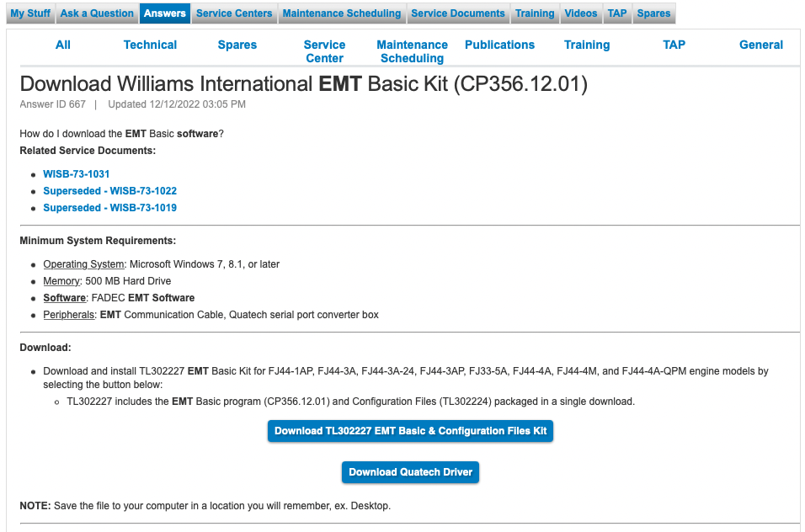Screen dimensions: 805x532
Task: Click the Videos tab
Action: tap(581, 13)
